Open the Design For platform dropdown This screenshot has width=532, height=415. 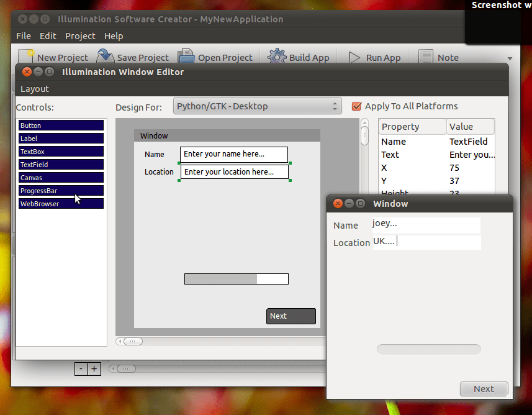[x=257, y=106]
